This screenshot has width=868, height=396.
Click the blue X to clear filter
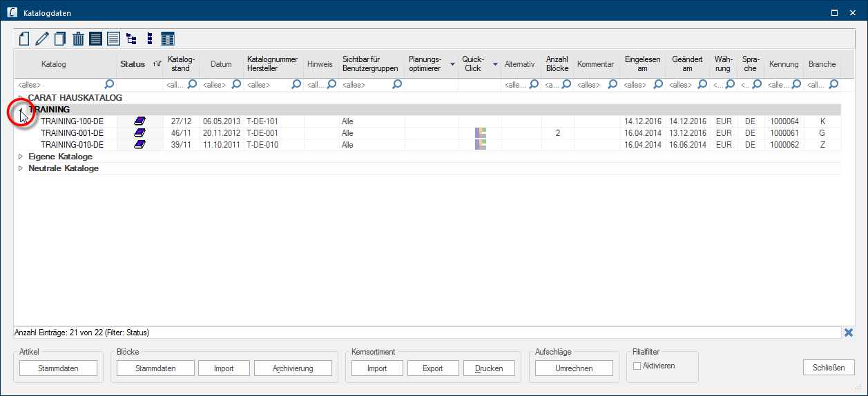pos(849,333)
